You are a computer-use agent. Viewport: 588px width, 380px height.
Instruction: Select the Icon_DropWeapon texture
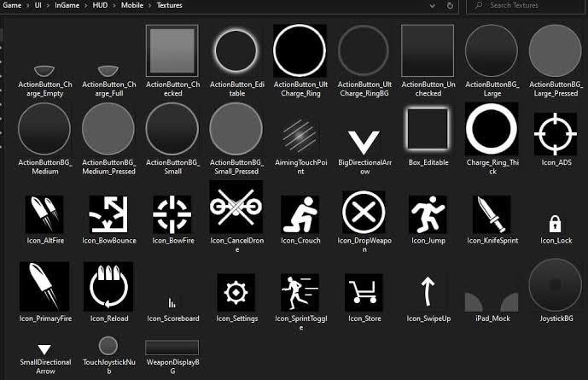[x=364, y=212]
